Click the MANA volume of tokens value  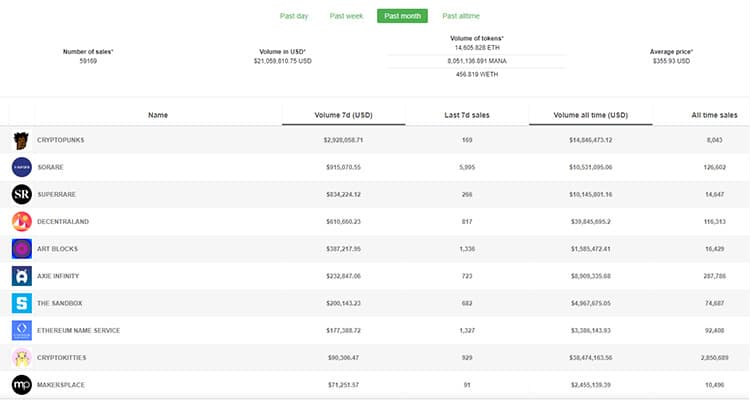click(477, 61)
